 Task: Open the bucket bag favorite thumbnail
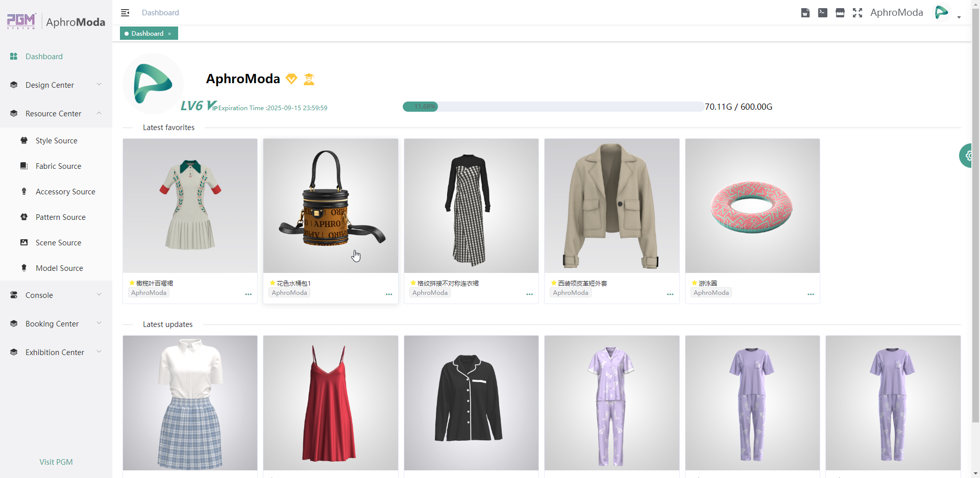tap(331, 206)
